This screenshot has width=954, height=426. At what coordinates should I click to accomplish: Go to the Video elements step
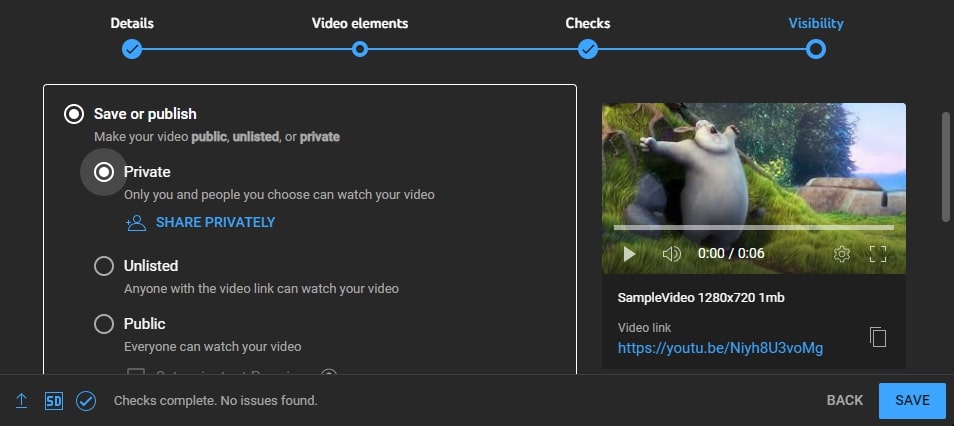pyautogui.click(x=360, y=24)
